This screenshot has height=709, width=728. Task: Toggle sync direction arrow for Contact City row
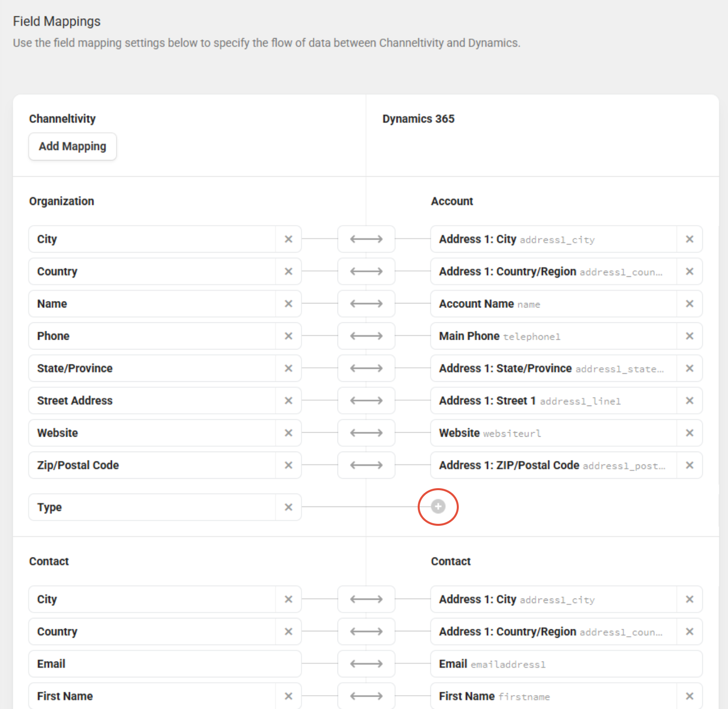pos(366,599)
